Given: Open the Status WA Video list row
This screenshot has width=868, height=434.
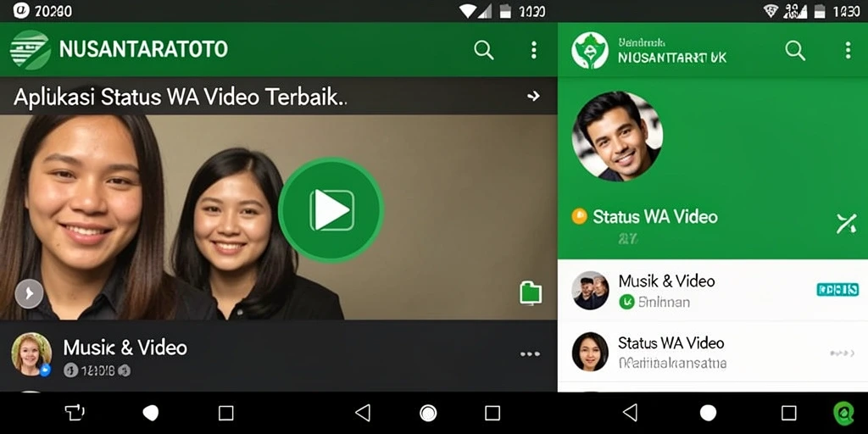Looking at the screenshot, I should tap(712, 352).
